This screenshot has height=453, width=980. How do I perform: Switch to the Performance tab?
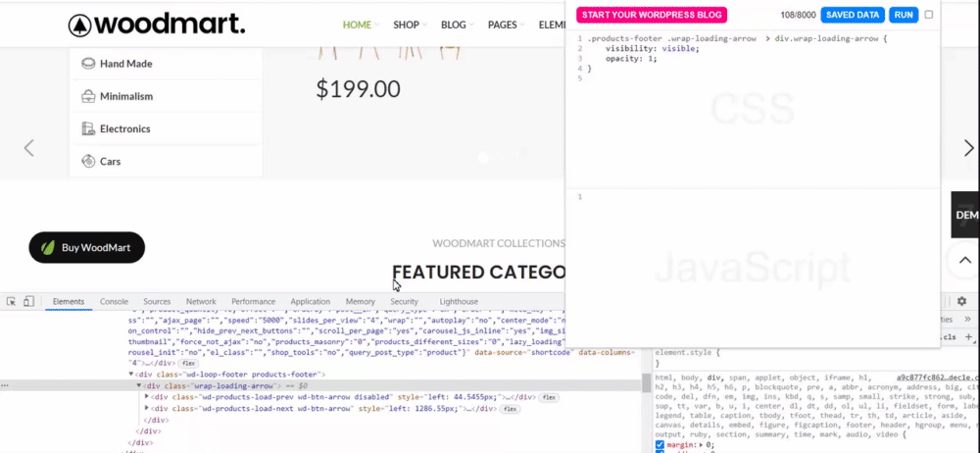(253, 302)
